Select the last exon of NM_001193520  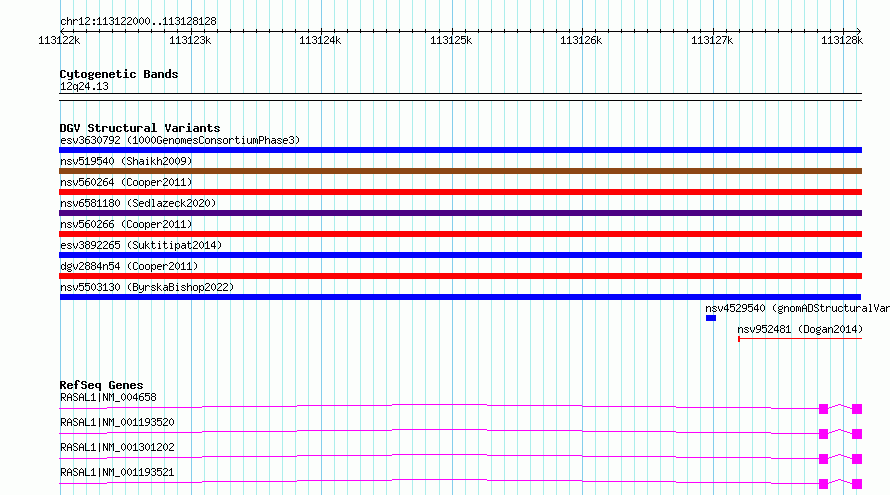[857, 434]
